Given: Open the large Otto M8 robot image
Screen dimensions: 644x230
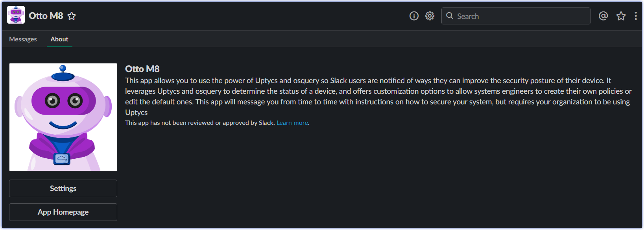Looking at the screenshot, I should 63,117.
